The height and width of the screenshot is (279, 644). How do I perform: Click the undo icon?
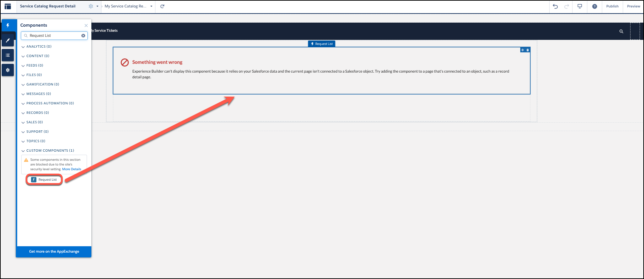tap(555, 6)
